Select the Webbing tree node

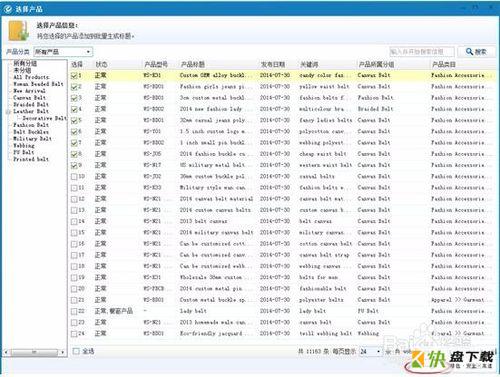tap(24, 146)
